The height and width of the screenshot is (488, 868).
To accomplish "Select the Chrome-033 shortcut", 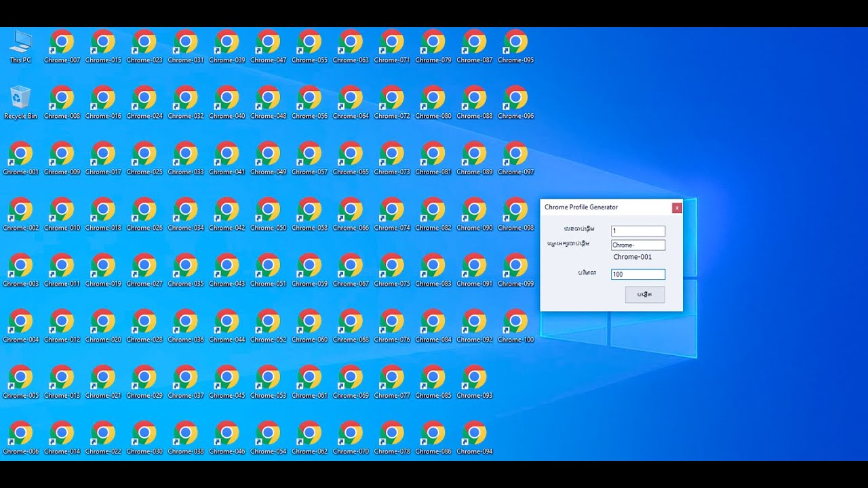I will pyautogui.click(x=186, y=159).
